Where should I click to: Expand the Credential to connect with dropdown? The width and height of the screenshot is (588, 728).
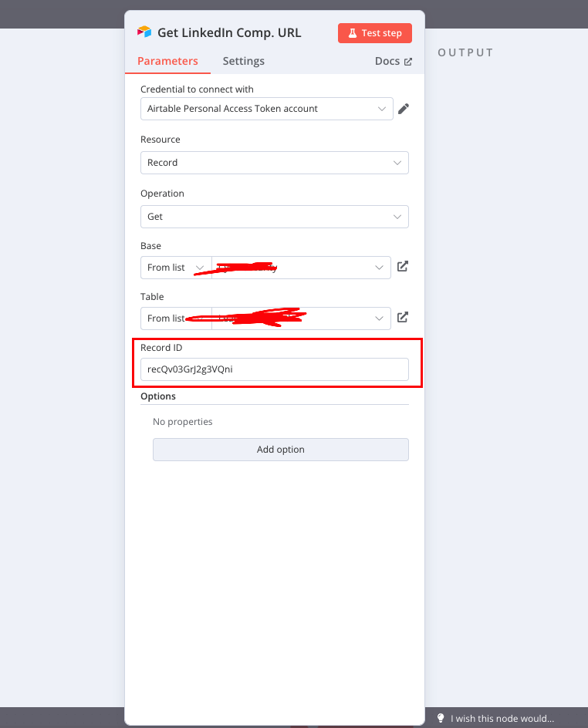coord(266,109)
